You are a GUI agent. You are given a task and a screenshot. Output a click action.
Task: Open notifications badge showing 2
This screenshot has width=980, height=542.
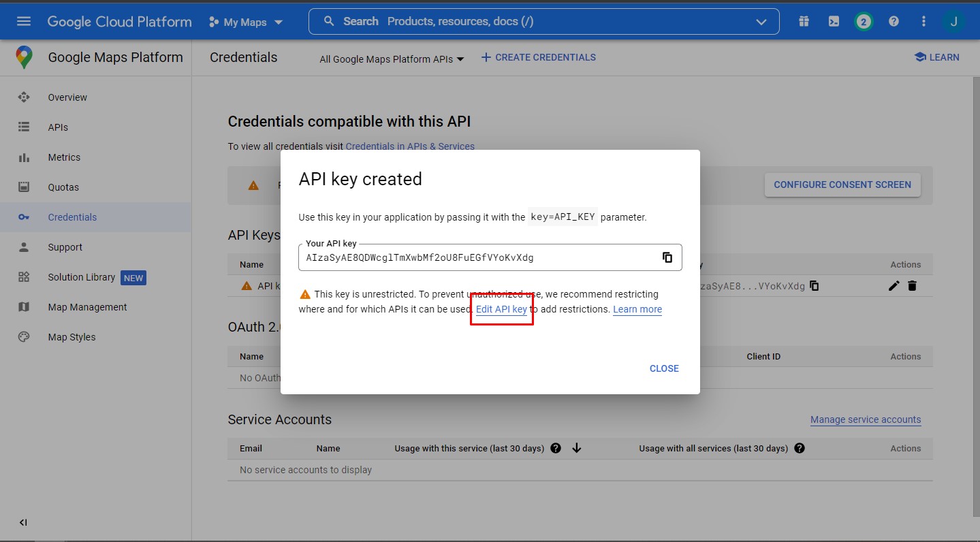click(864, 21)
